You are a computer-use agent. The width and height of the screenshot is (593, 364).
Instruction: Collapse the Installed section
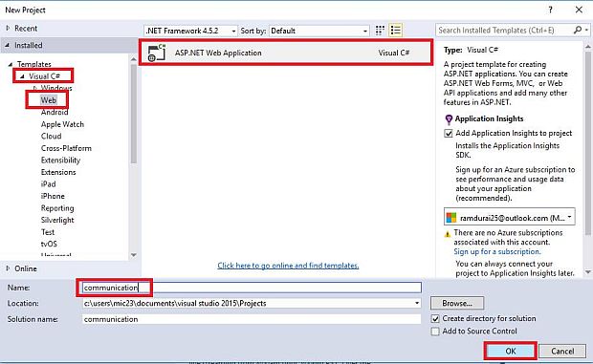tap(8, 45)
